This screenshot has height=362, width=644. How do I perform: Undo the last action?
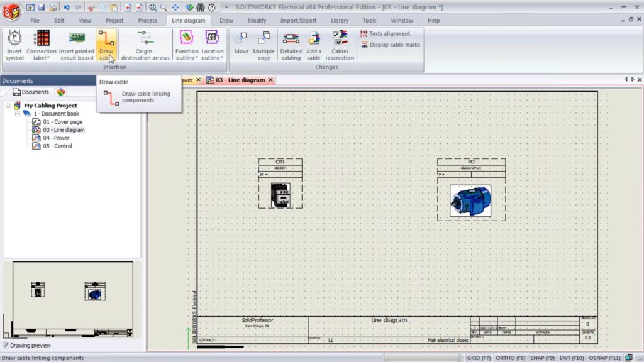point(67,8)
